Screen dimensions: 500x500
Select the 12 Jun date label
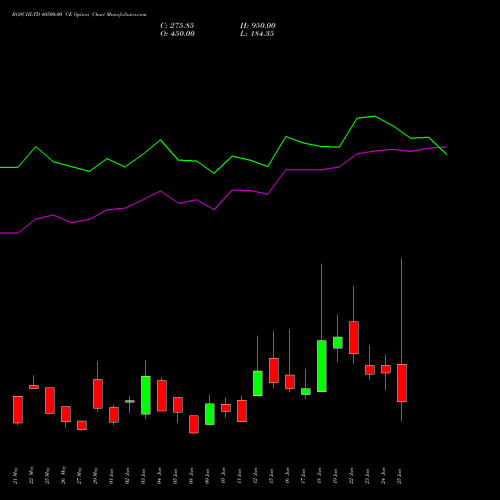point(256,476)
